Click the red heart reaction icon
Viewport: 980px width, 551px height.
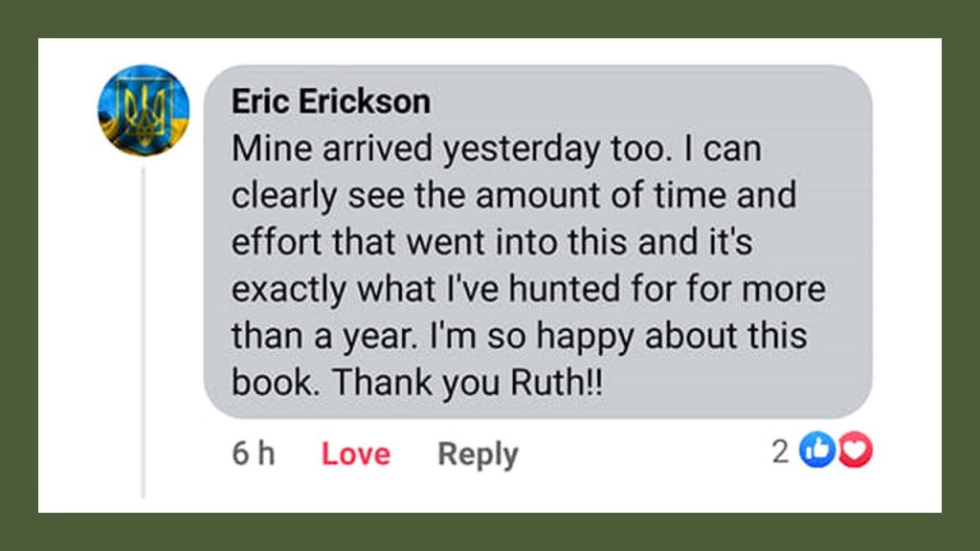coord(855,452)
